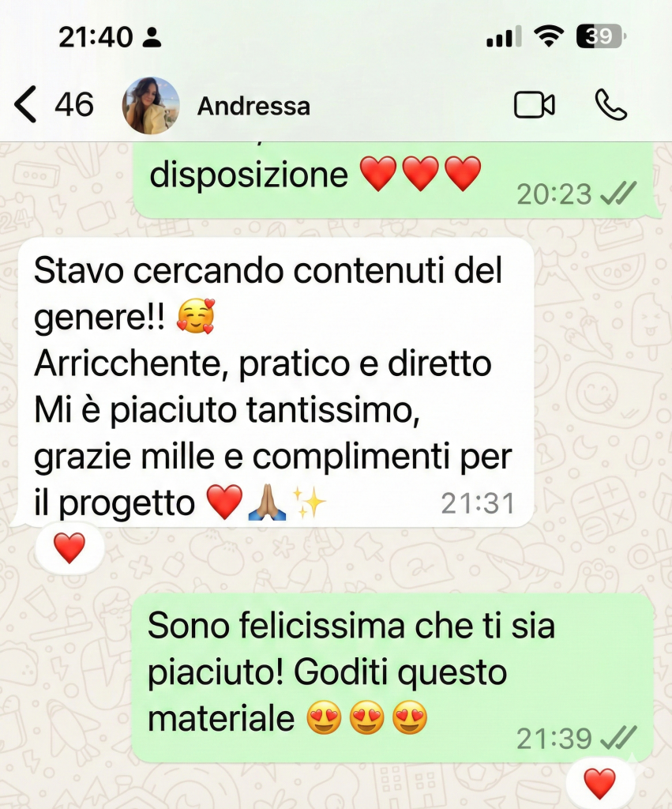Tap the Wi-Fi icon in status bar
672x809 pixels.
[549, 36]
